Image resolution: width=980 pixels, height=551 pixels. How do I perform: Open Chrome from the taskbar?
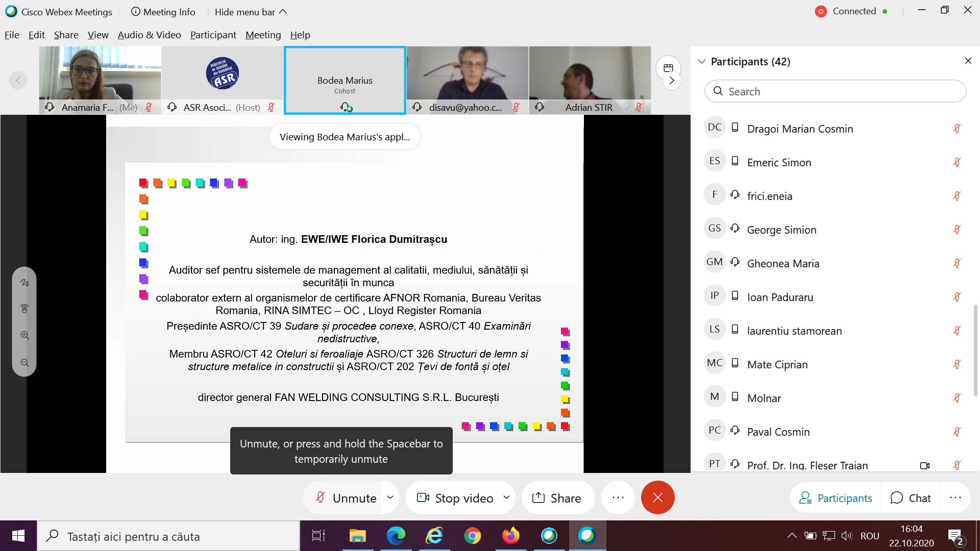tap(472, 536)
